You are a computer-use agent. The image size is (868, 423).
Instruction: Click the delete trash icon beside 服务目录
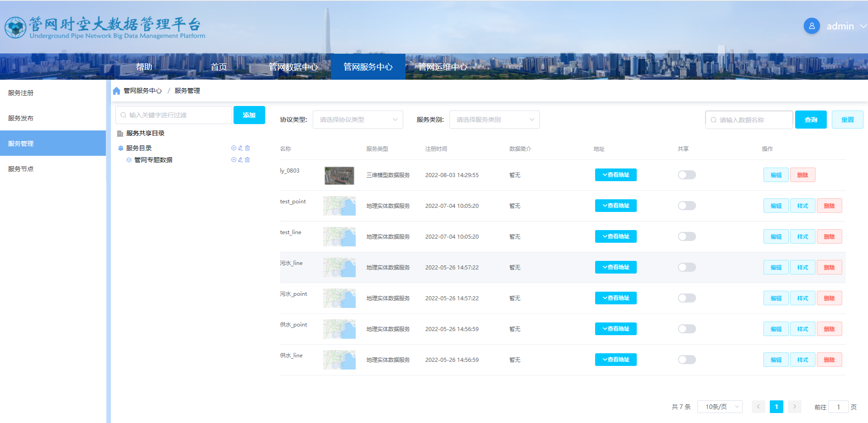(x=247, y=148)
